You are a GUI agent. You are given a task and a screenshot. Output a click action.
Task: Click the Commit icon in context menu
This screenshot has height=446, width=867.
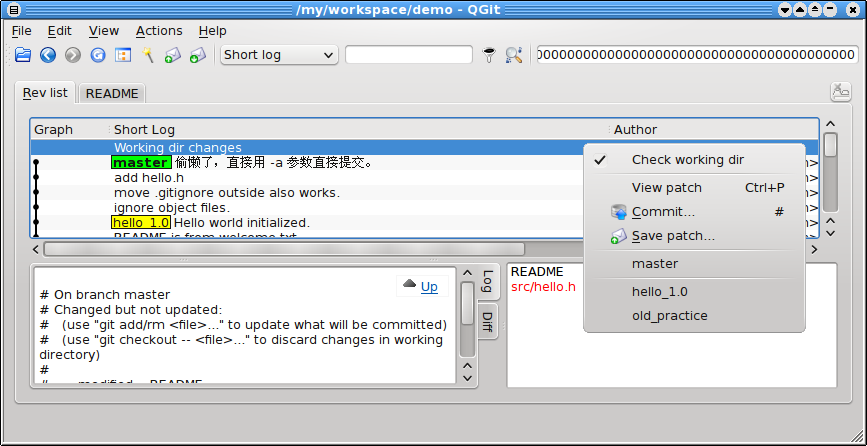pyautogui.click(x=619, y=212)
